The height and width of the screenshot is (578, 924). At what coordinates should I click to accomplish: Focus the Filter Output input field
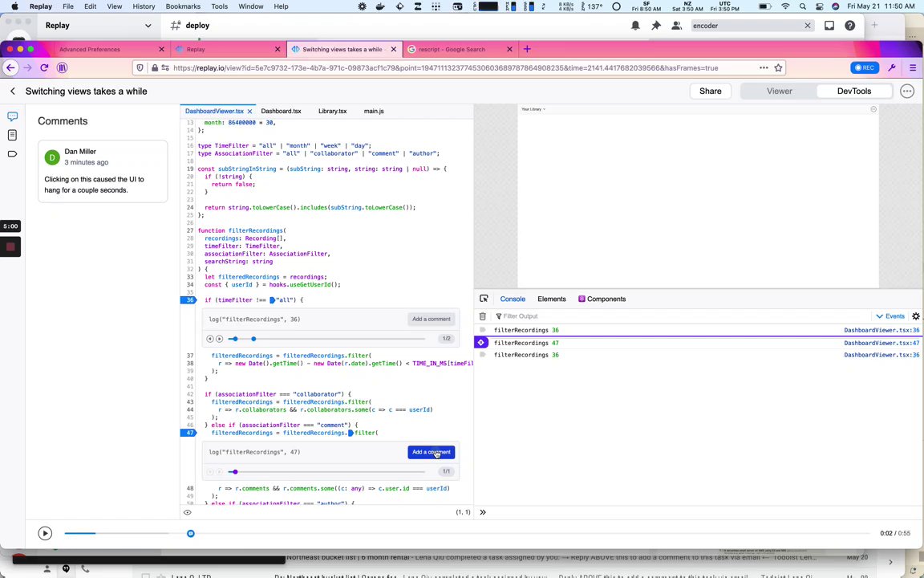[x=683, y=316]
